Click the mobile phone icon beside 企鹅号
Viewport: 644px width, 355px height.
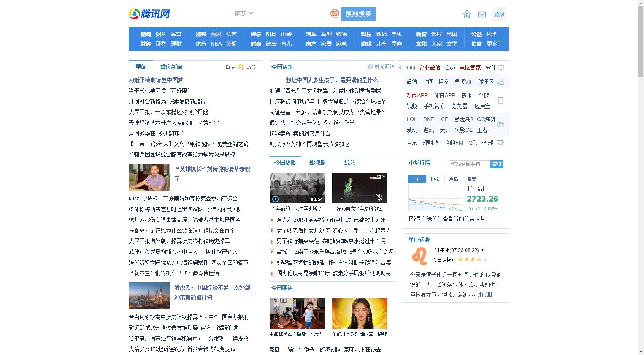pos(501,101)
